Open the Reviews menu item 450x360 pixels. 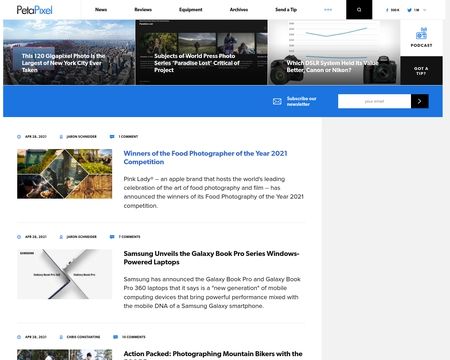pos(143,10)
